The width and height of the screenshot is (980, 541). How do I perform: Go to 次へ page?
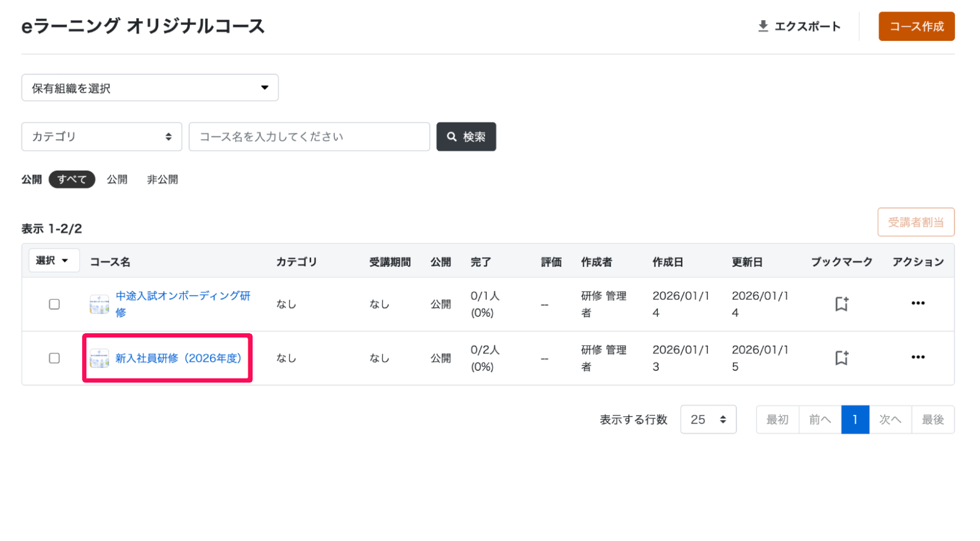pos(890,419)
